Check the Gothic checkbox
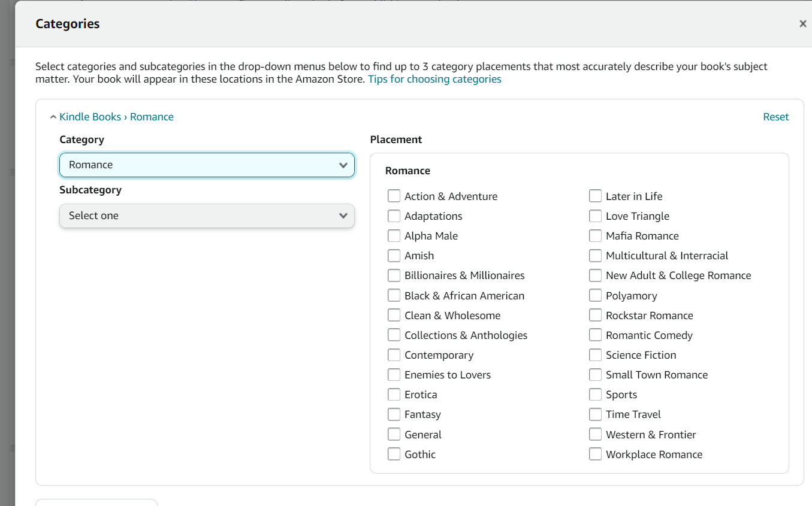This screenshot has height=506, width=812. (394, 455)
